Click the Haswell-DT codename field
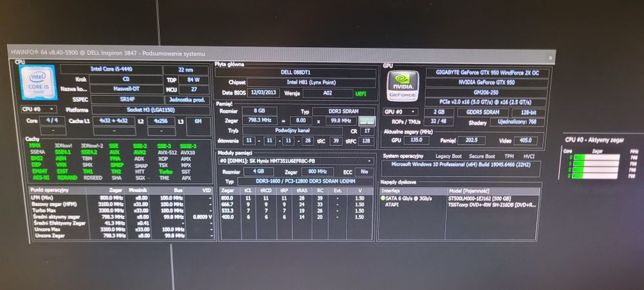The image size is (644, 290). (x=126, y=89)
